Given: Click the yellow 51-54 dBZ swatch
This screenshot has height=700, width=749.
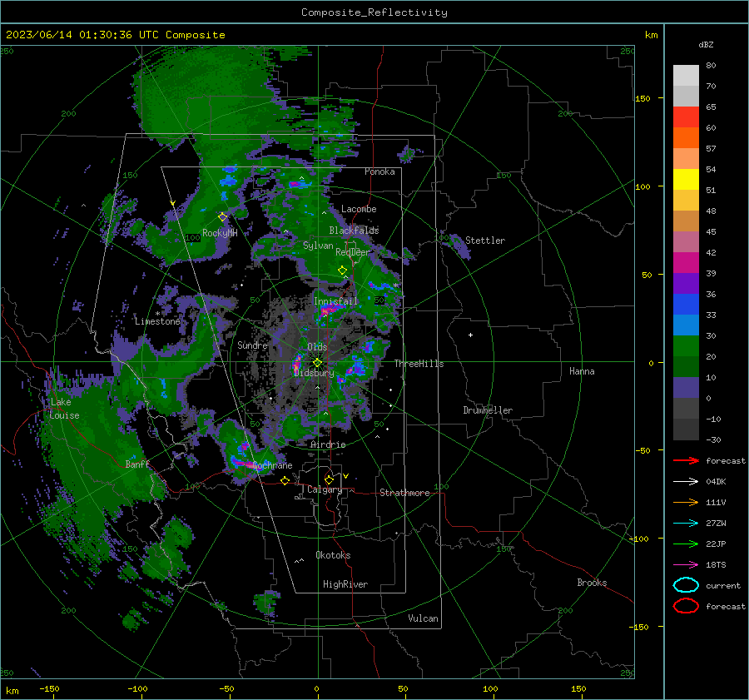Looking at the screenshot, I should click(686, 180).
